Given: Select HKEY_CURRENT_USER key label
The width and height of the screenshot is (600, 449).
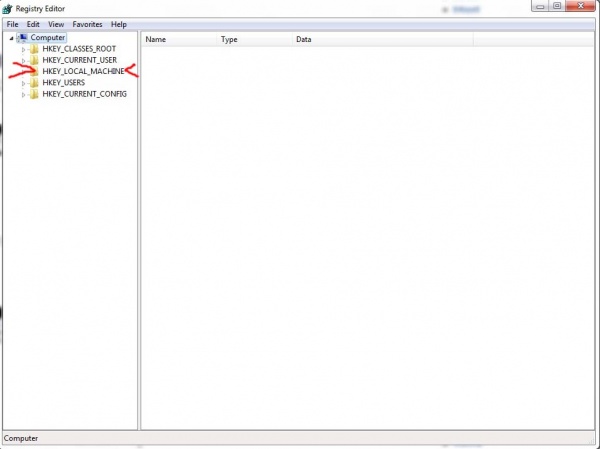Looking at the screenshot, I should tap(80, 60).
